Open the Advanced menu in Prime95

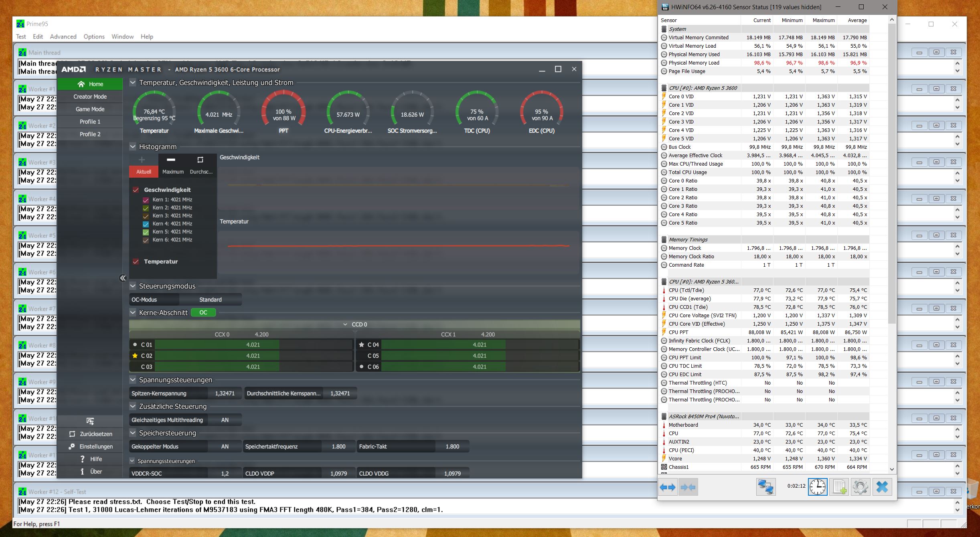coord(63,36)
